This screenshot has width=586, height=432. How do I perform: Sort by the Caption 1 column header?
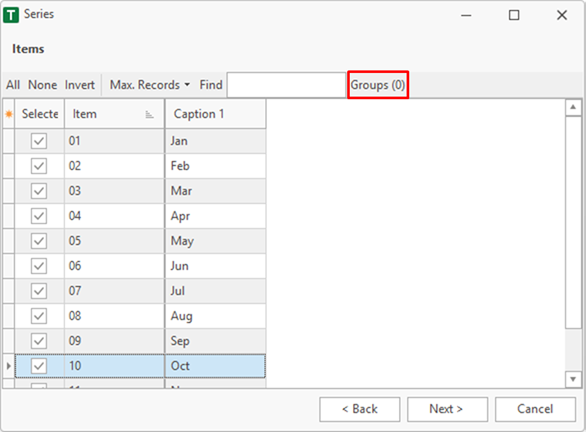215,114
